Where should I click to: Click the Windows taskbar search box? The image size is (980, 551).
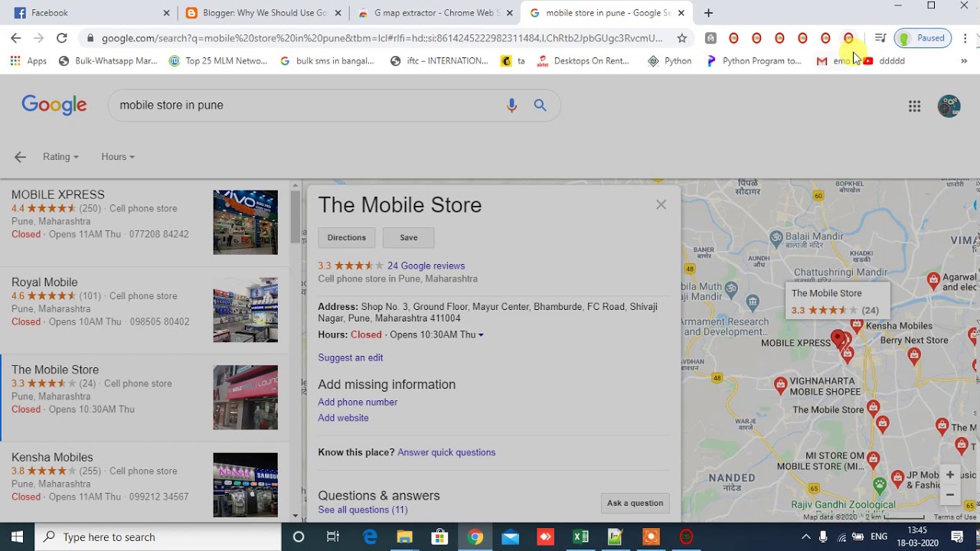pyautogui.click(x=158, y=537)
